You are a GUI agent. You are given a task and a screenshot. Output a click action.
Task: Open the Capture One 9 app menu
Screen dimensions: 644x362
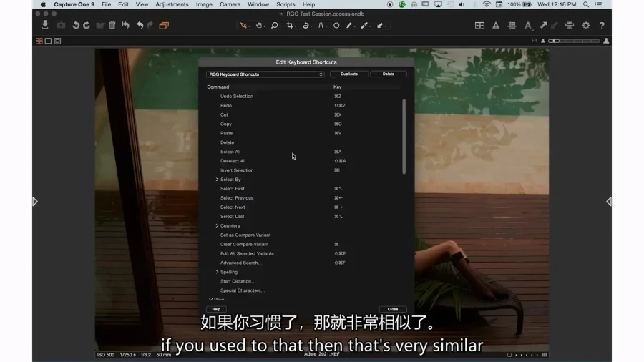pos(74,4)
